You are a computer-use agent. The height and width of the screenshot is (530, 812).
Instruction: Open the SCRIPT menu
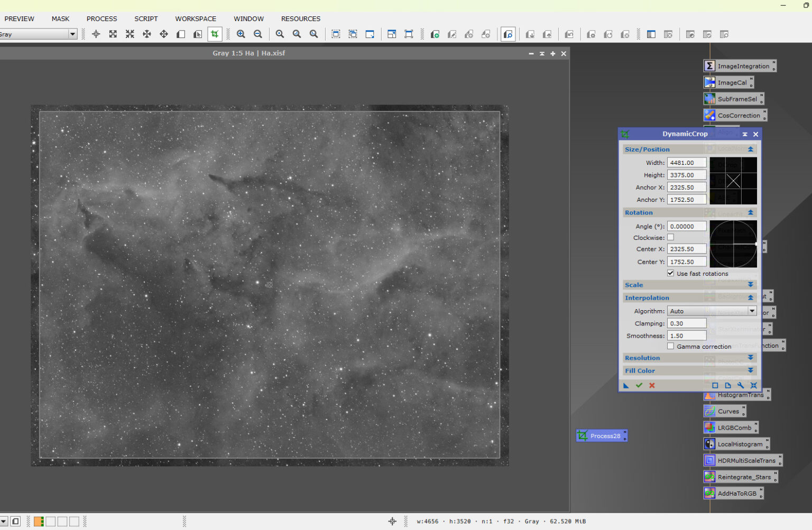pyautogui.click(x=146, y=18)
